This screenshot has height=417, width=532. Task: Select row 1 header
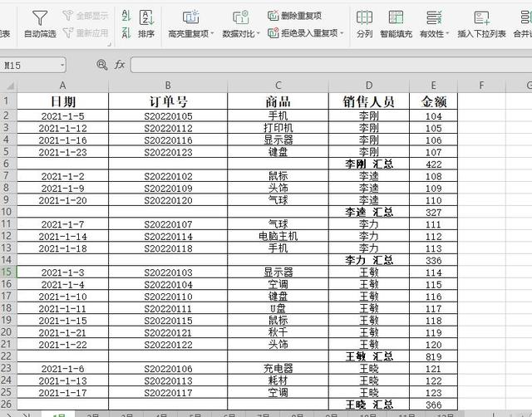[8, 101]
